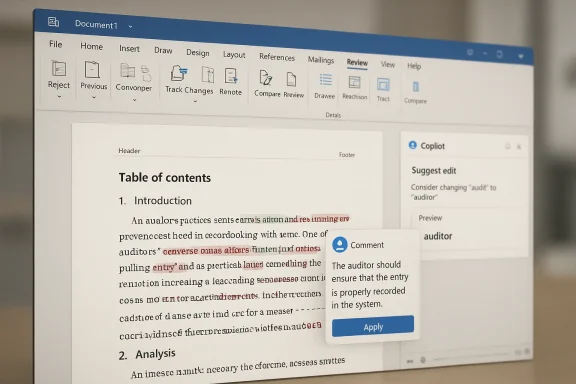Click the comment text about the auditor
This screenshot has width=576, height=384.
[370, 284]
